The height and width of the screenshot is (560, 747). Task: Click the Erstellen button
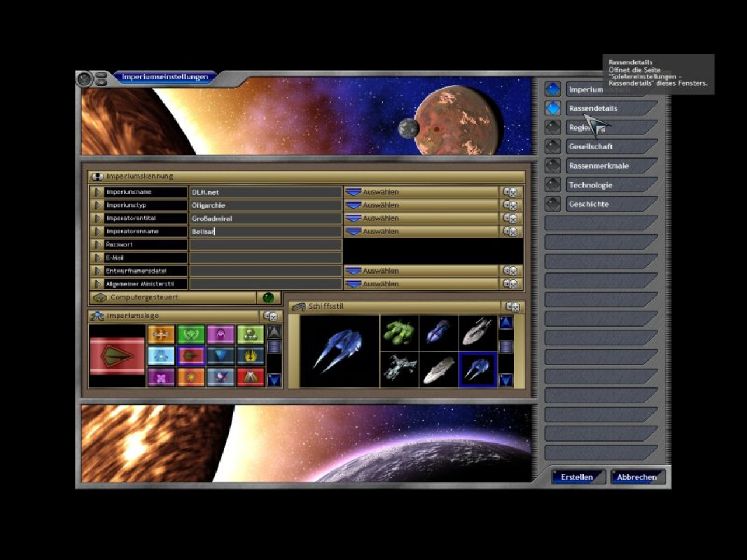[x=578, y=477]
